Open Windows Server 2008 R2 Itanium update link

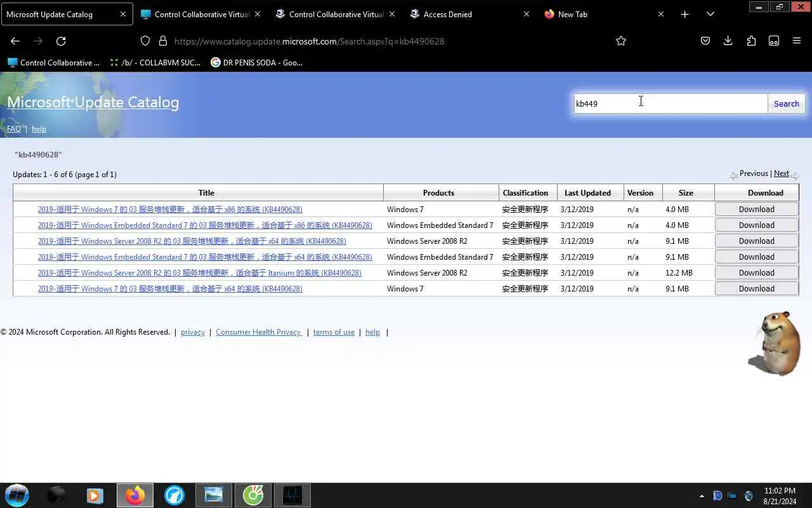pyautogui.click(x=199, y=273)
